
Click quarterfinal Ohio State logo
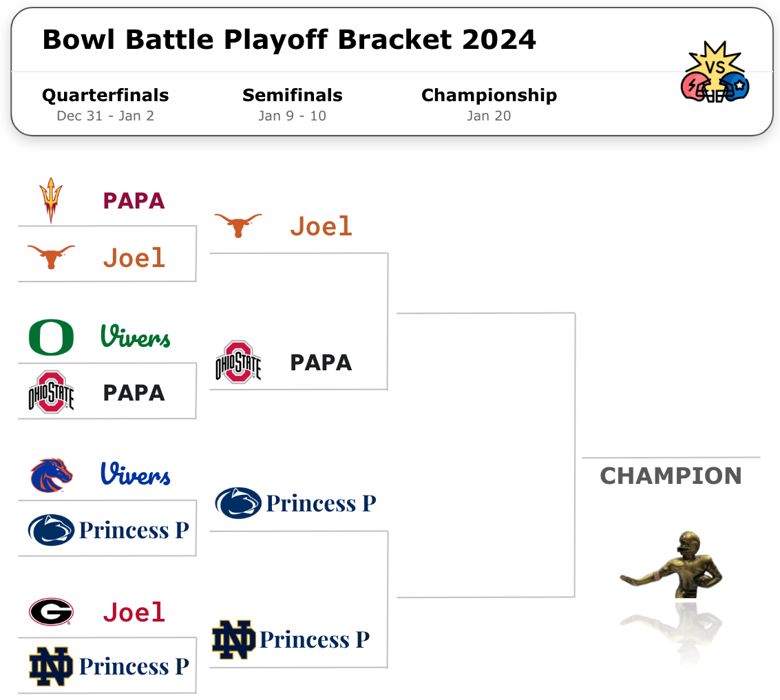51,392
